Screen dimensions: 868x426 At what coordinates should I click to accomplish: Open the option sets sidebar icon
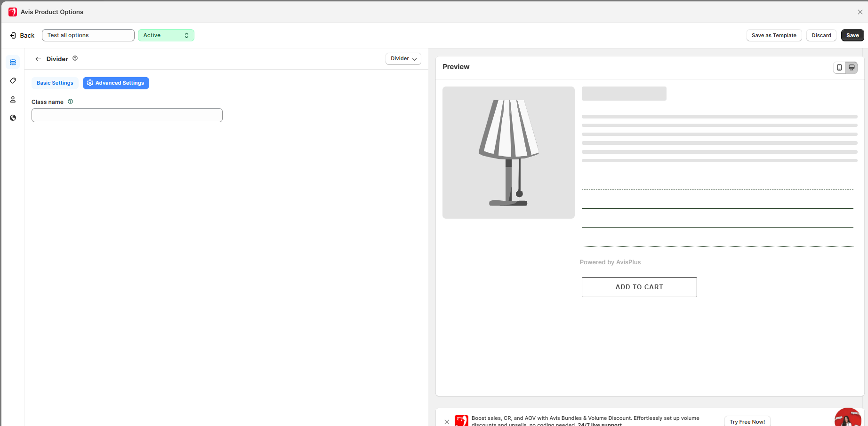click(13, 62)
